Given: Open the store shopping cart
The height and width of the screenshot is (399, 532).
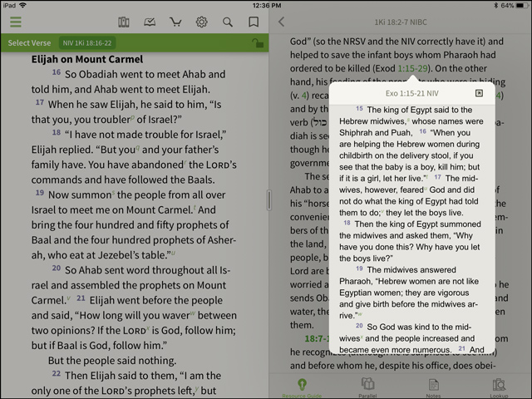Looking at the screenshot, I should tap(175, 22).
